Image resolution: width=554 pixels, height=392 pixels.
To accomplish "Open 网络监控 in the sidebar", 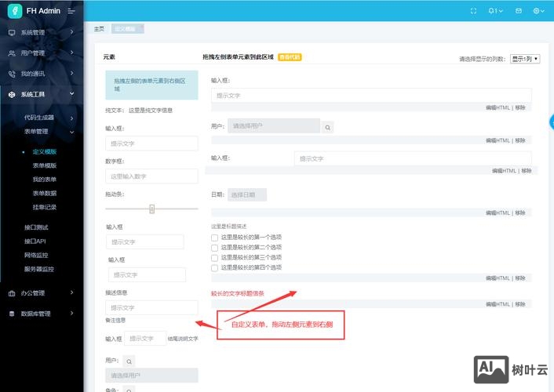I will (36, 255).
